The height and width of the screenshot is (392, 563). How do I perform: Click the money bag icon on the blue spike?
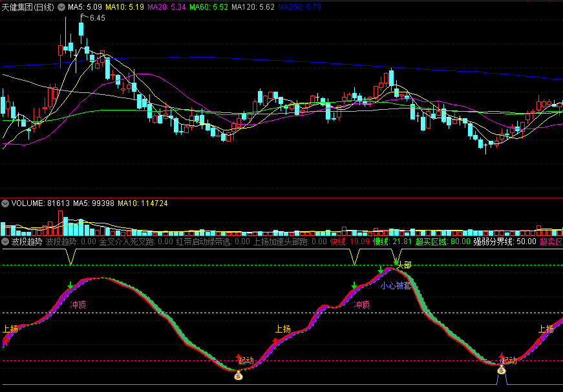click(501, 369)
